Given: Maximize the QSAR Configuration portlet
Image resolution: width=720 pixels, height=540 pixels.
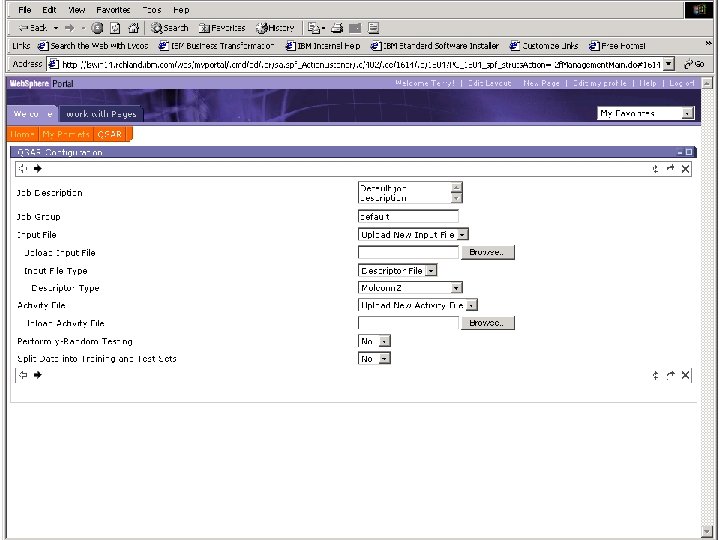Looking at the screenshot, I should [x=689, y=152].
